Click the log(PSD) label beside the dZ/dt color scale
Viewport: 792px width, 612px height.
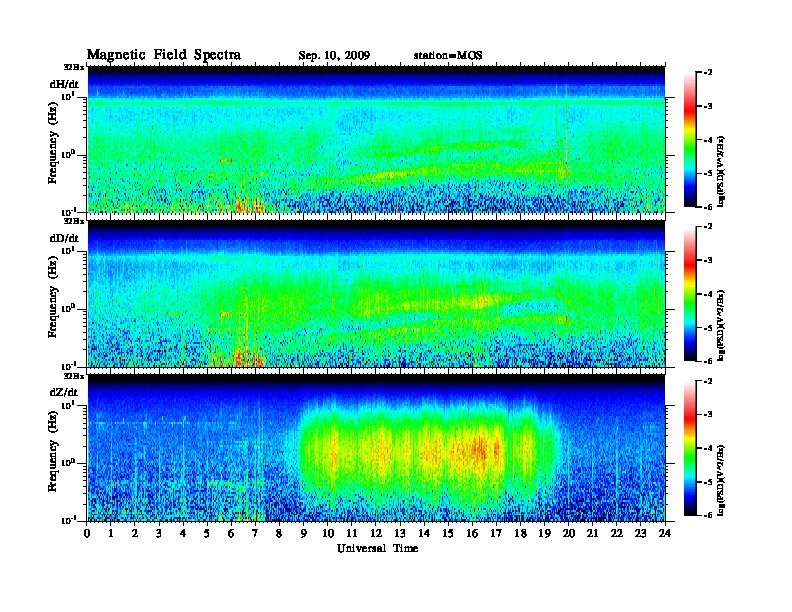(721, 480)
